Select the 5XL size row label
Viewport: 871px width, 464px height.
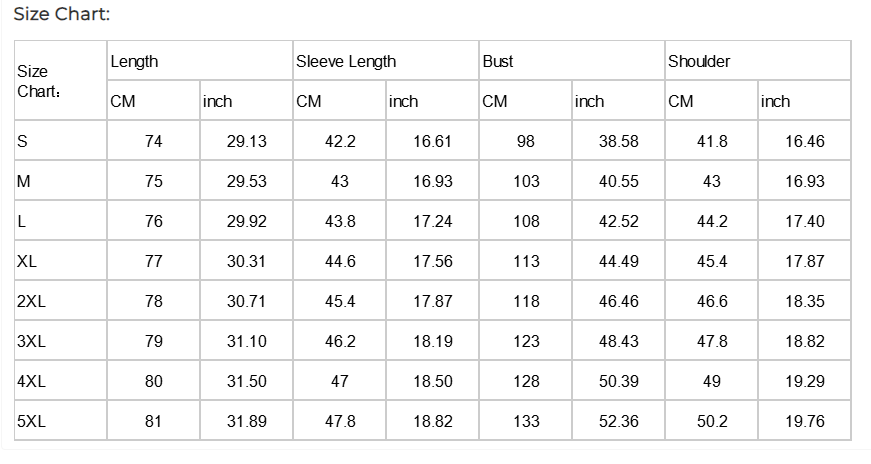(x=31, y=421)
